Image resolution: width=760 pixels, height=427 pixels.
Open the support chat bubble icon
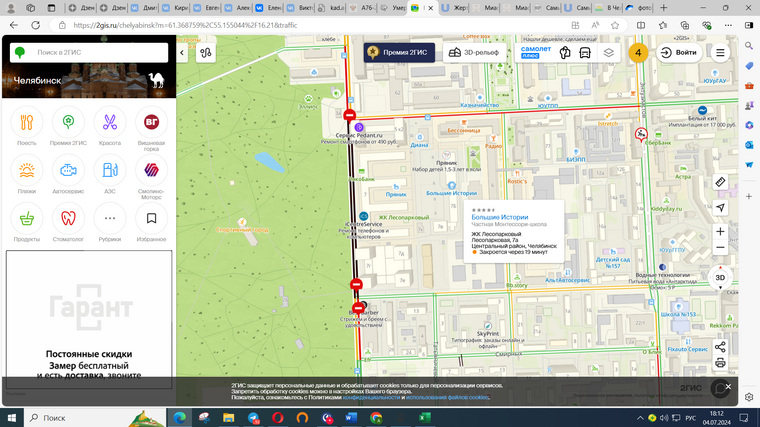[719, 388]
